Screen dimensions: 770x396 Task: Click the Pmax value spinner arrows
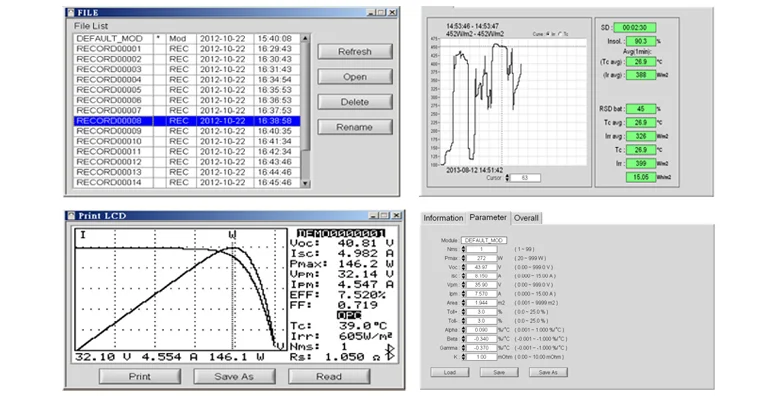(x=463, y=258)
